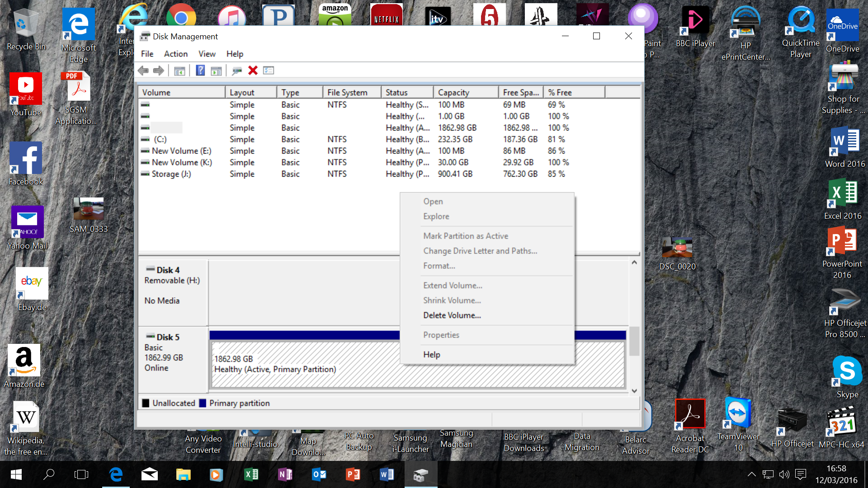Screen dimensions: 868x488
Task: Open Word from the taskbar
Action: tap(387, 474)
